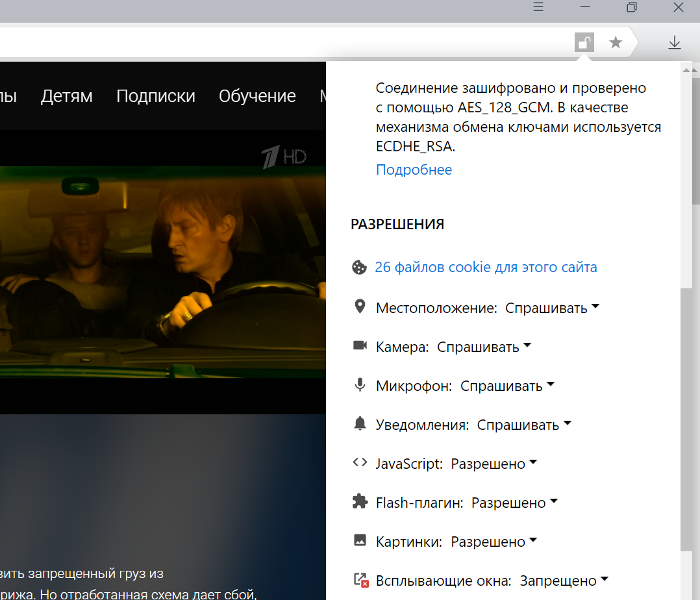The width and height of the screenshot is (700, 600).
Task: Click the microphone icon beside Микрофон
Action: (x=360, y=384)
